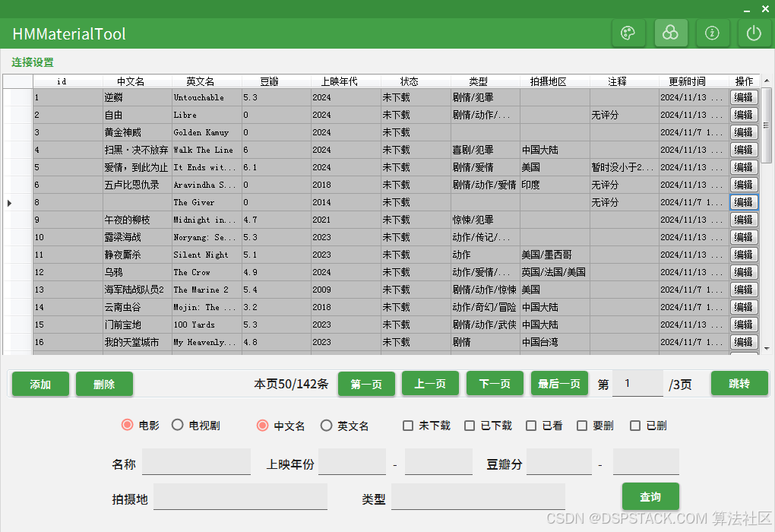Viewport: 775px width, 532px height.
Task: Minimize the HMMaterialTool window
Action: 747,9
